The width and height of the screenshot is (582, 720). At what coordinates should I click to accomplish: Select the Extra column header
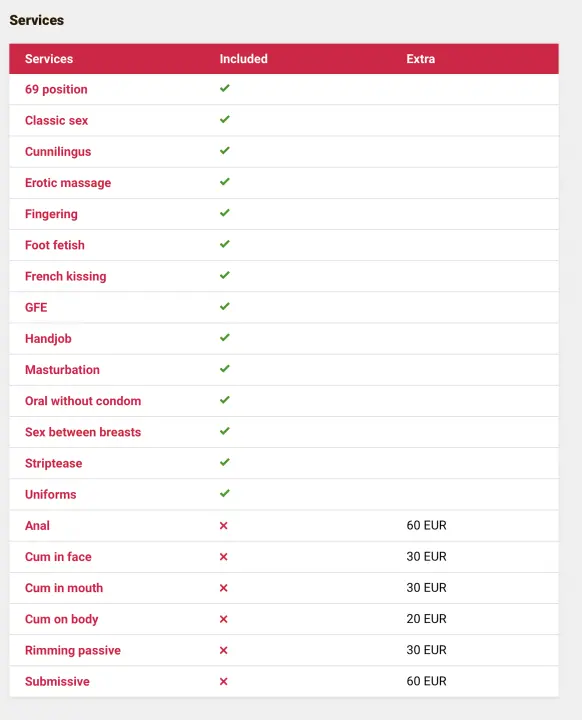420,59
